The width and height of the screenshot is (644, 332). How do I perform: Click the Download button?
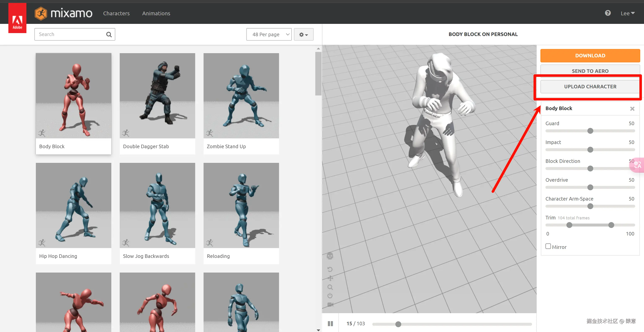590,56
